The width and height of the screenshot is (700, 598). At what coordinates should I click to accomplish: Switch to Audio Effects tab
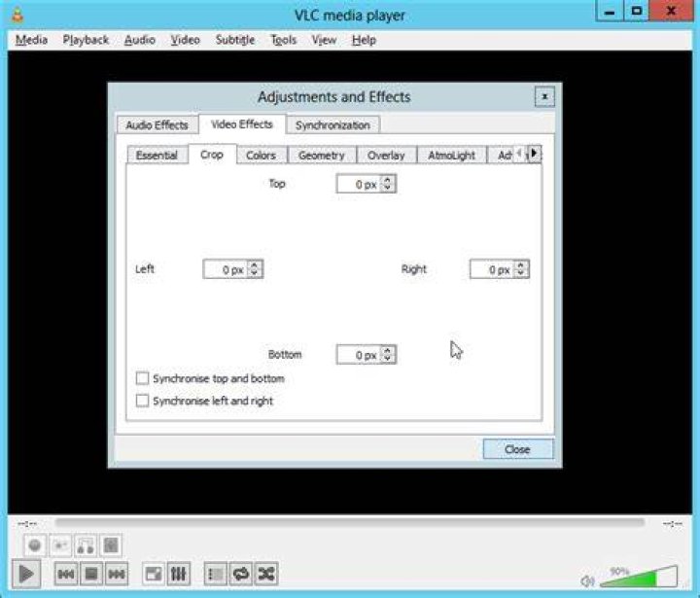coord(157,125)
